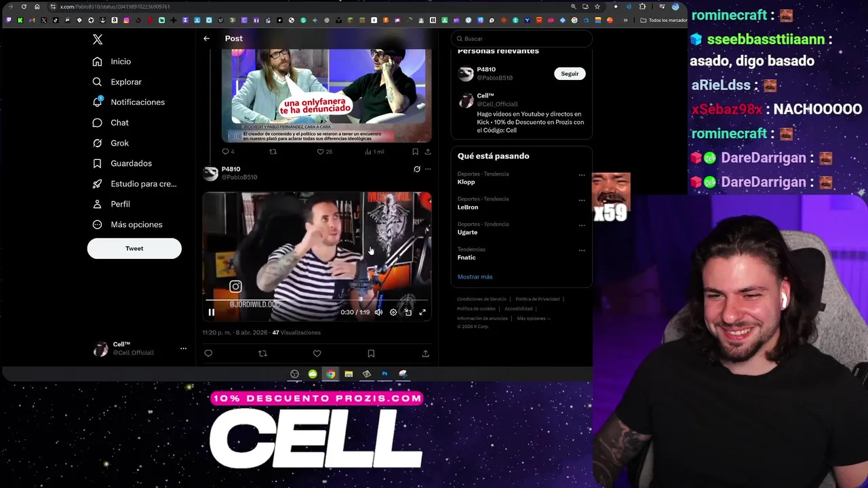Open more options for Ugarte trend
The image size is (868, 488).
[x=582, y=225]
